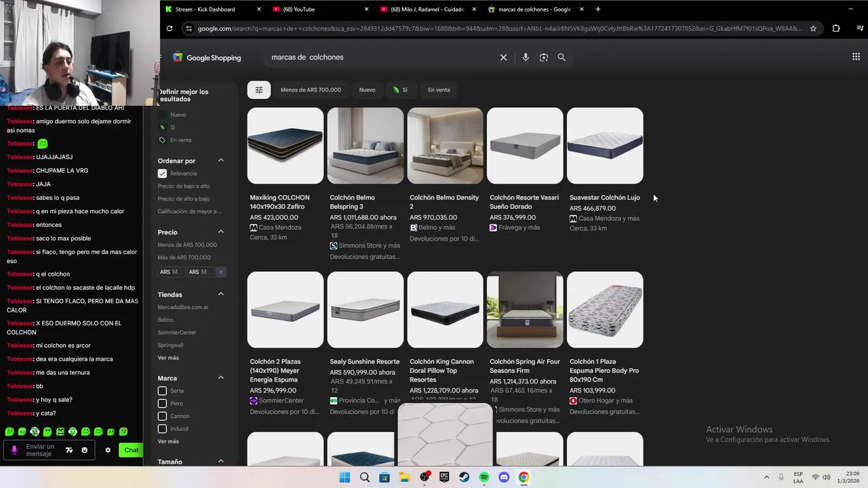Show hidden tray icons chevron

click(x=766, y=477)
